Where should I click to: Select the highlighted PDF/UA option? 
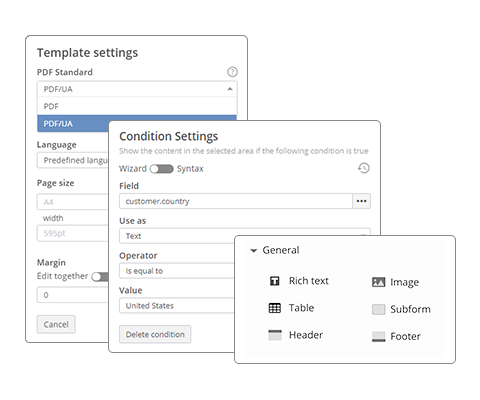pos(73,124)
